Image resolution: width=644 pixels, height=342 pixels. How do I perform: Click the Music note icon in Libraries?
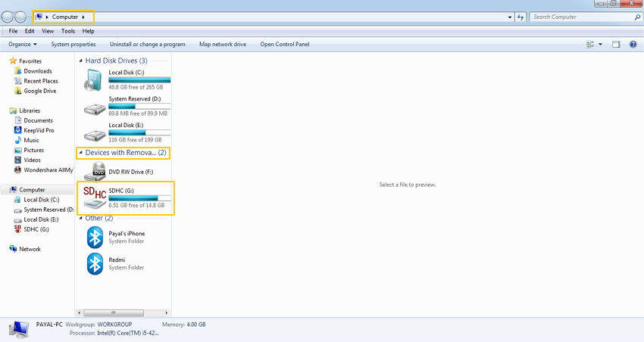pyautogui.click(x=17, y=140)
